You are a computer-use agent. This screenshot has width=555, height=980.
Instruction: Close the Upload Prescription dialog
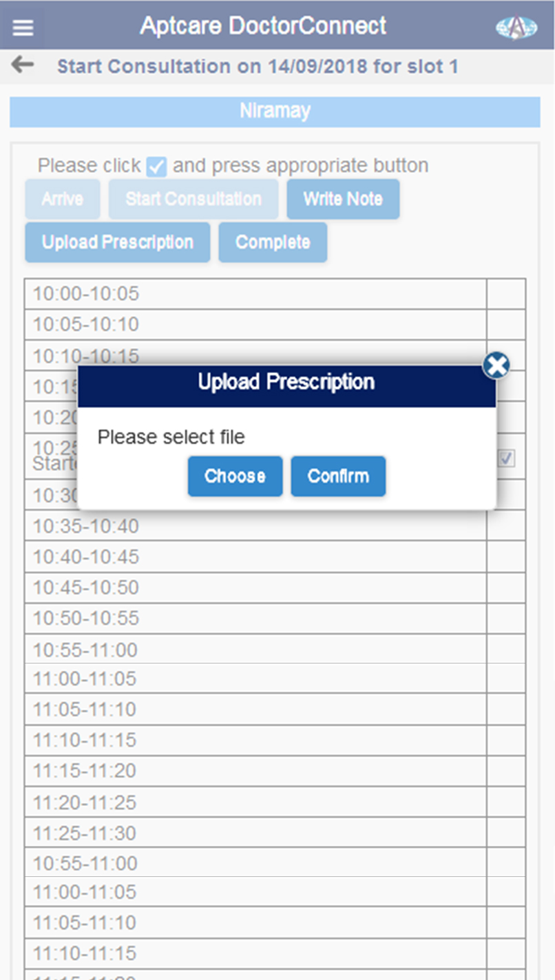[x=496, y=365]
